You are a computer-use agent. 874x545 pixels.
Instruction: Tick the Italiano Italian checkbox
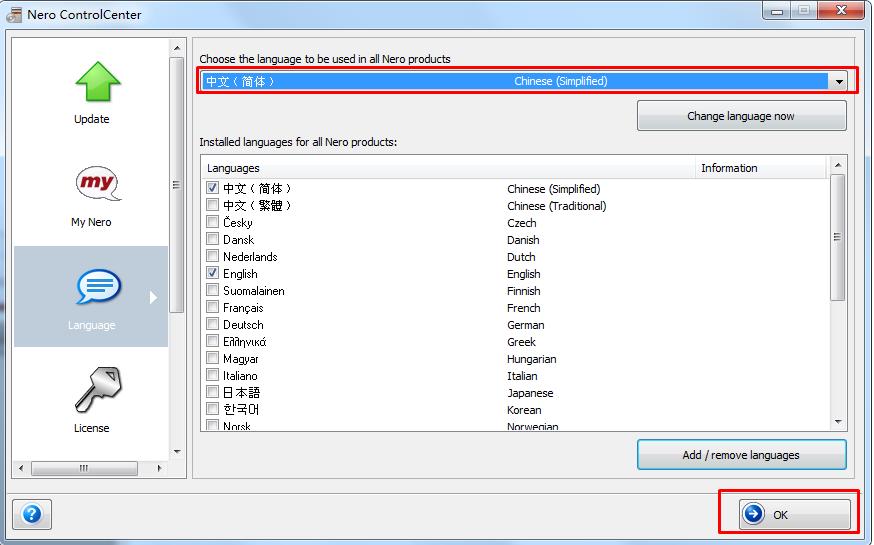pyautogui.click(x=212, y=374)
